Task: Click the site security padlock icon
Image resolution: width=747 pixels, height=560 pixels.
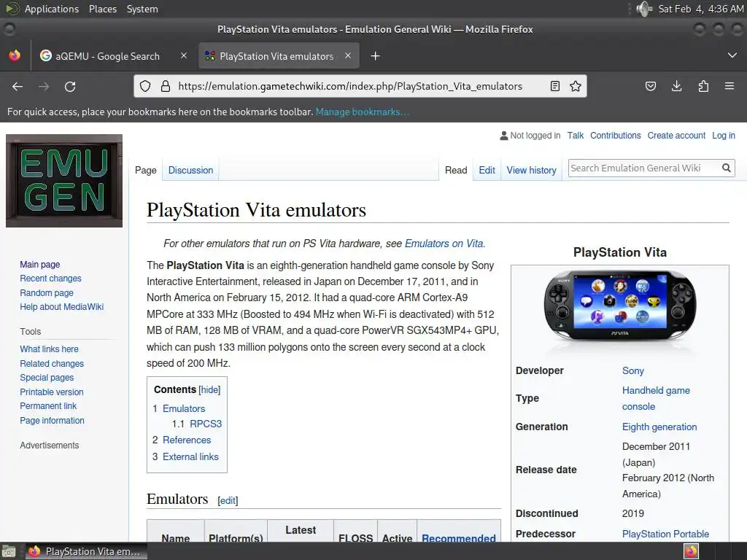Action: [166, 86]
